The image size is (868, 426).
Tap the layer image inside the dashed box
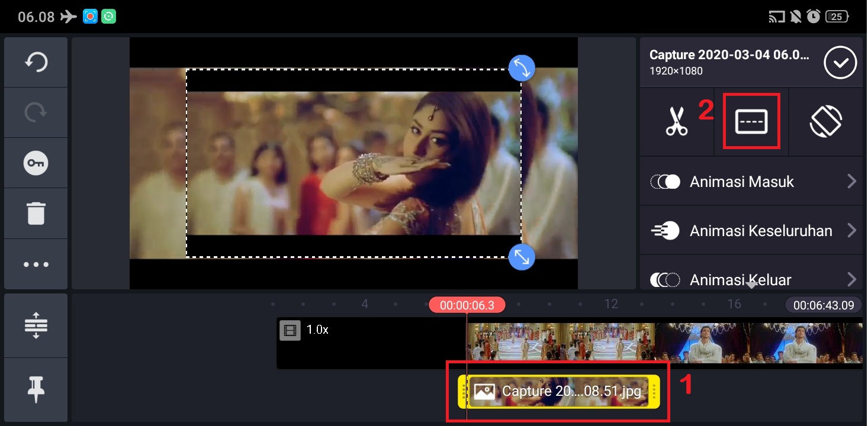point(354,163)
